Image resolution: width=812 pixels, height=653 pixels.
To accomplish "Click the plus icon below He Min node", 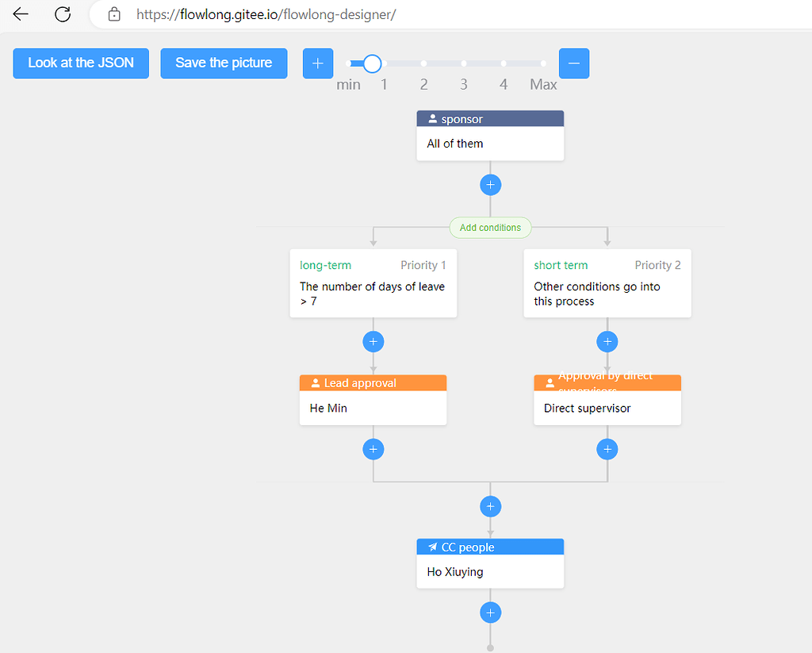I will (373, 449).
